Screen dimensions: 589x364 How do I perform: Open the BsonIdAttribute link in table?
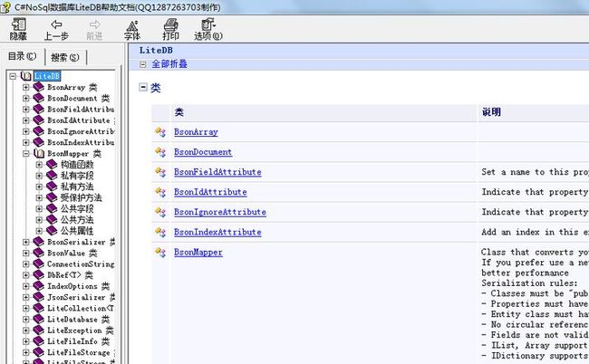click(210, 192)
